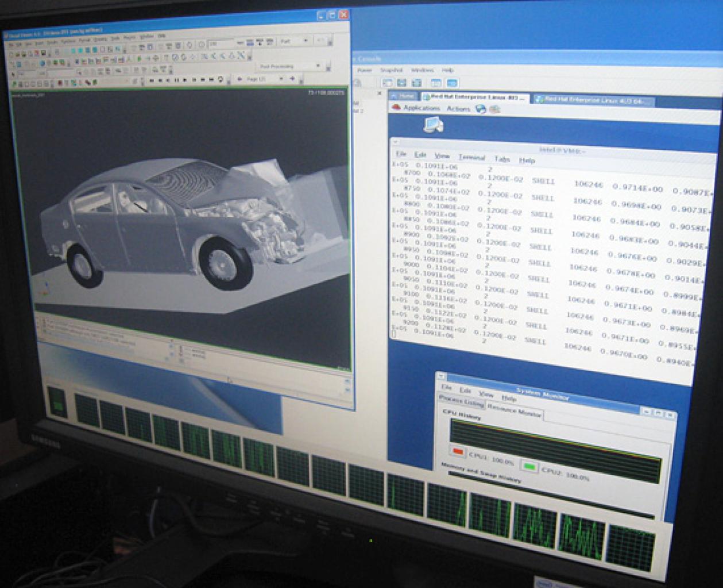Click the numeric input field in crash viewer top toolbar
The image size is (723, 588).
pos(222,44)
